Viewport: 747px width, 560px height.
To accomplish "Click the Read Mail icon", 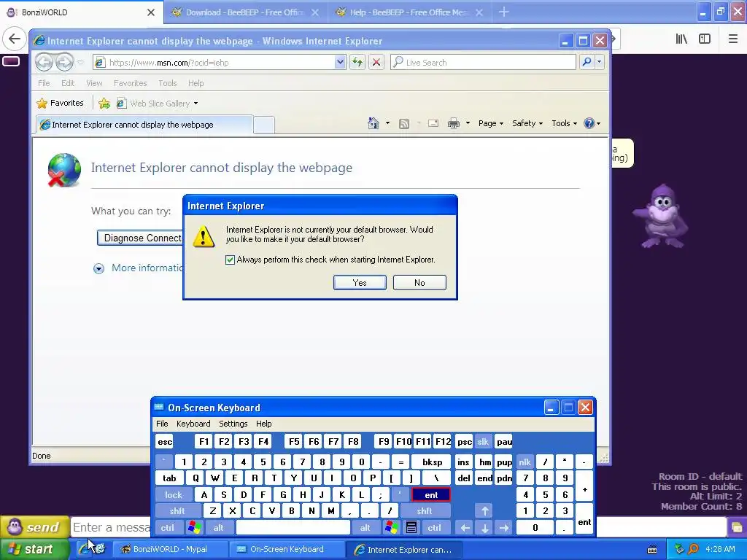I will point(433,124).
